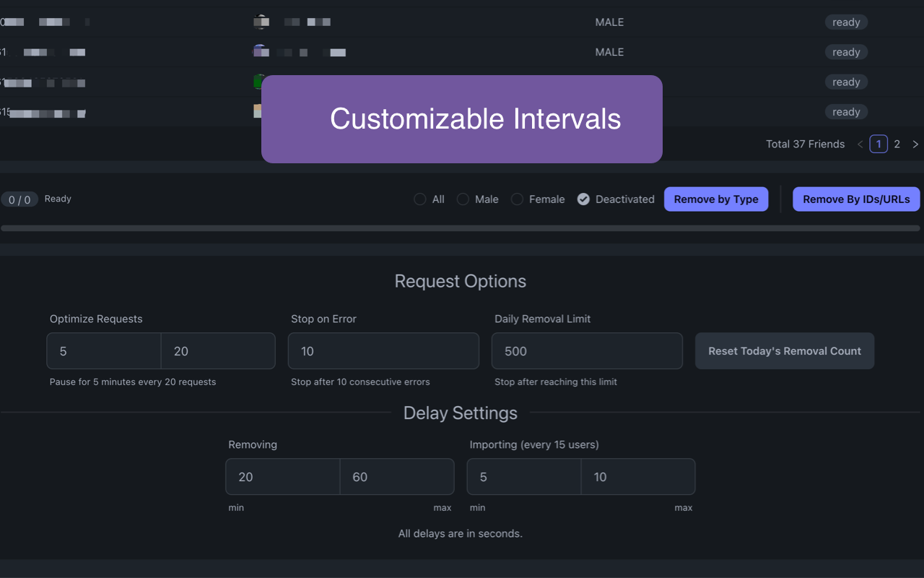Click the removal progress bar
924x578 pixels.
[461, 228]
